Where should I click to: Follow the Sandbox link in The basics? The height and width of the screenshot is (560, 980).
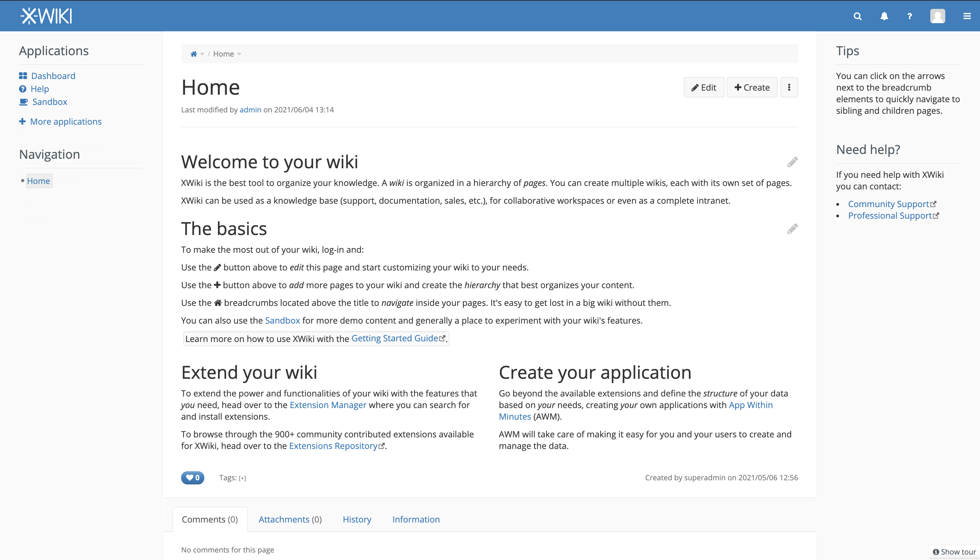pos(282,321)
